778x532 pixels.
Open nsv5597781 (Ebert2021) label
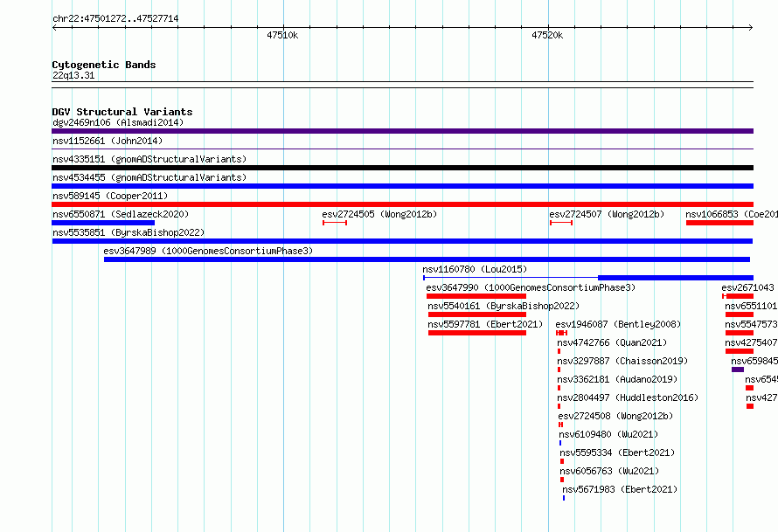485,324
